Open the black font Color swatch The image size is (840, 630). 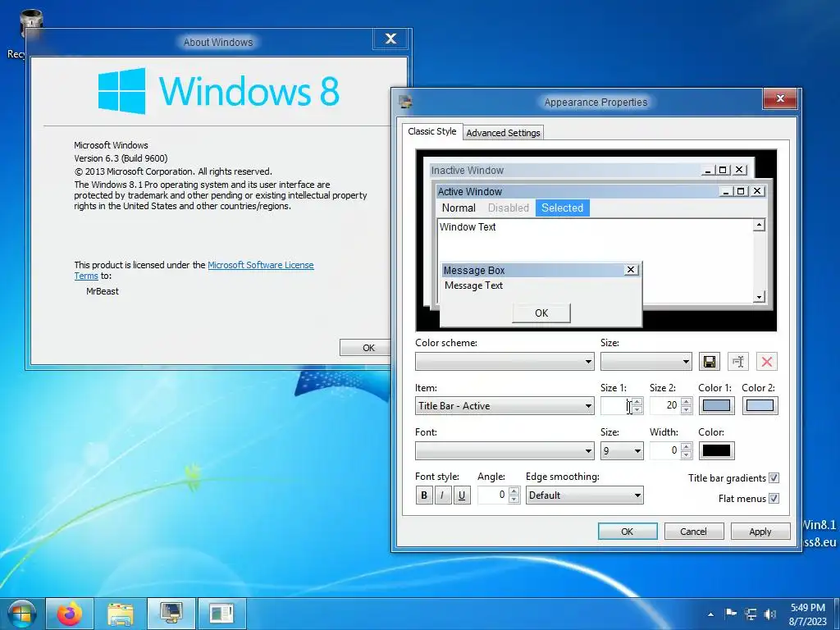[716, 450]
